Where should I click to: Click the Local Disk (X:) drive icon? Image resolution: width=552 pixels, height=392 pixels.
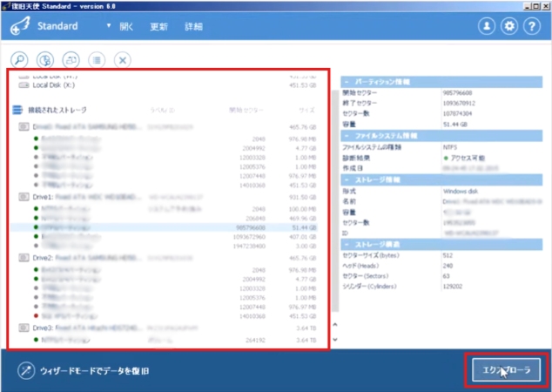point(24,85)
